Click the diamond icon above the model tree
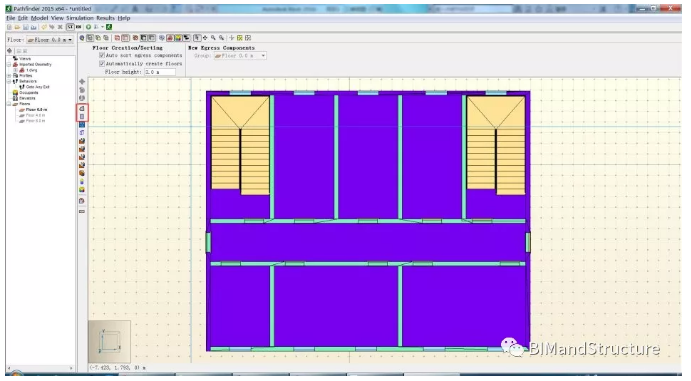 coord(10,51)
